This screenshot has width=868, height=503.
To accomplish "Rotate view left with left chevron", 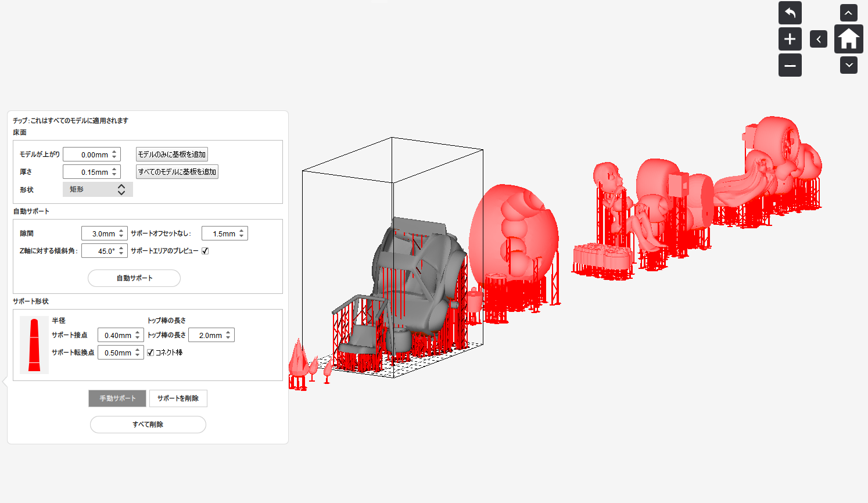I will point(818,39).
